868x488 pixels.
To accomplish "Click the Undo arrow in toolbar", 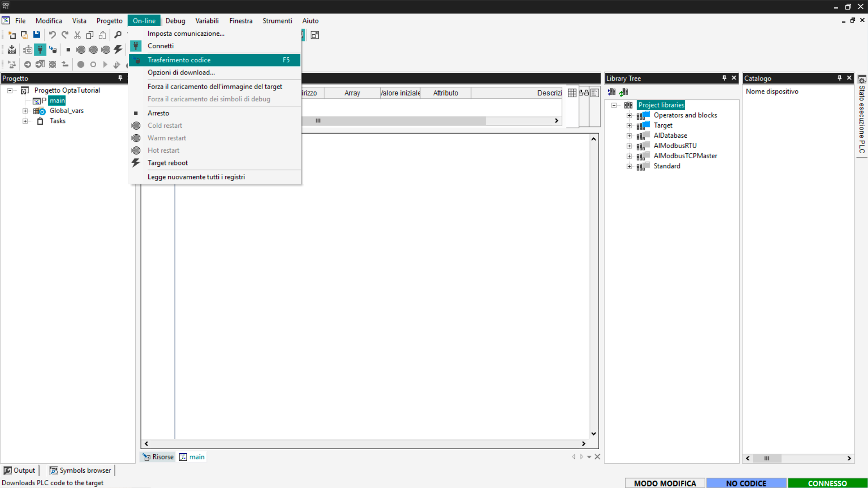I will coord(52,35).
